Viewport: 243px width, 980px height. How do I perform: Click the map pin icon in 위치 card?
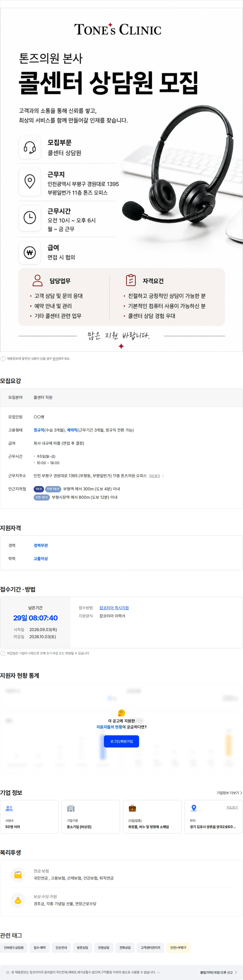point(194,808)
